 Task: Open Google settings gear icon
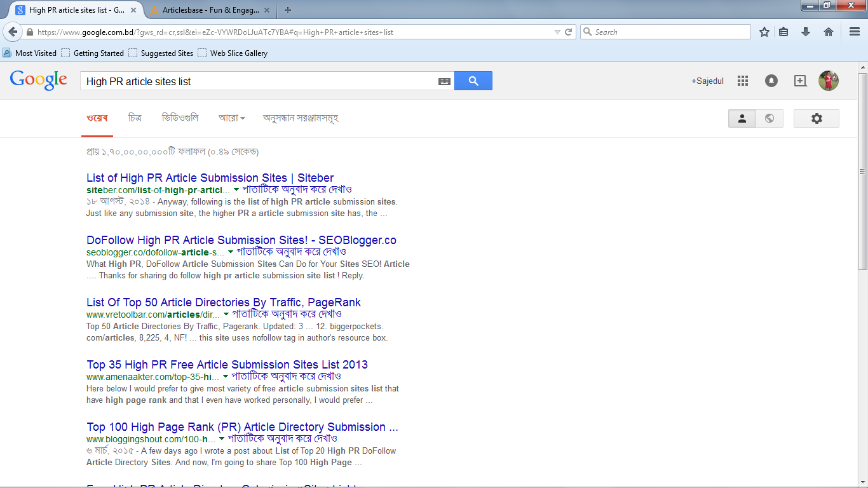pos(817,118)
